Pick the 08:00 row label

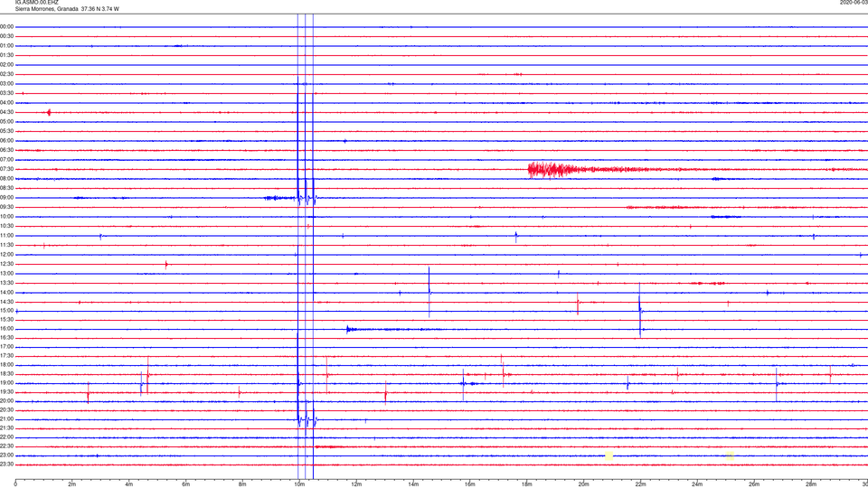pyautogui.click(x=7, y=178)
